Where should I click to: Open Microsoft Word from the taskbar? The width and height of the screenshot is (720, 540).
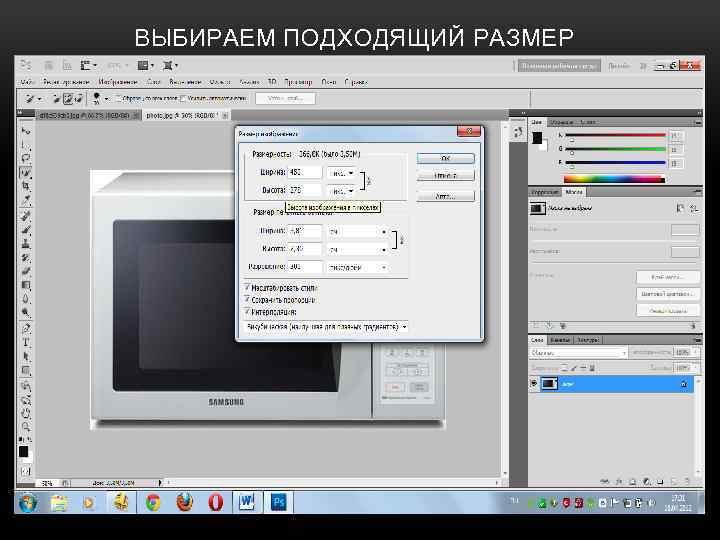click(x=247, y=502)
